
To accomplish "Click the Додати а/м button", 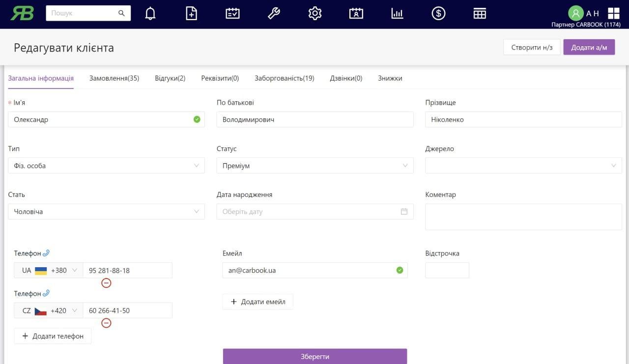I will click(589, 47).
